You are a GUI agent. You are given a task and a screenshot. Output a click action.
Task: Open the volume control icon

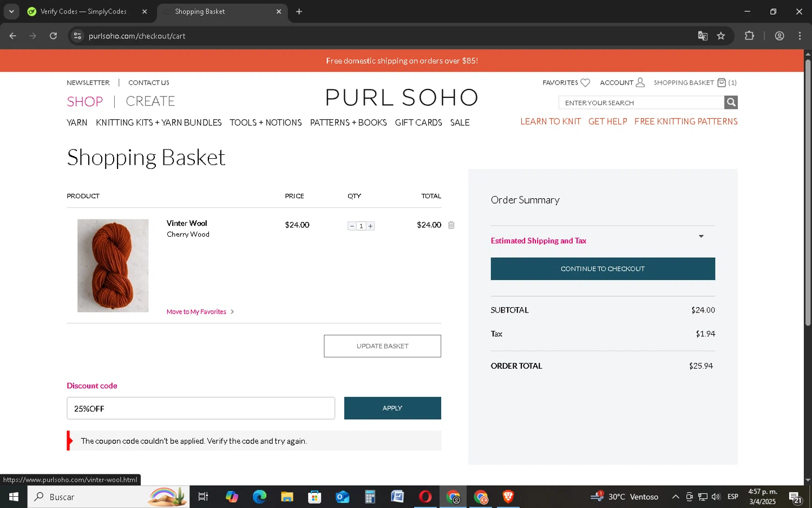tap(716, 497)
